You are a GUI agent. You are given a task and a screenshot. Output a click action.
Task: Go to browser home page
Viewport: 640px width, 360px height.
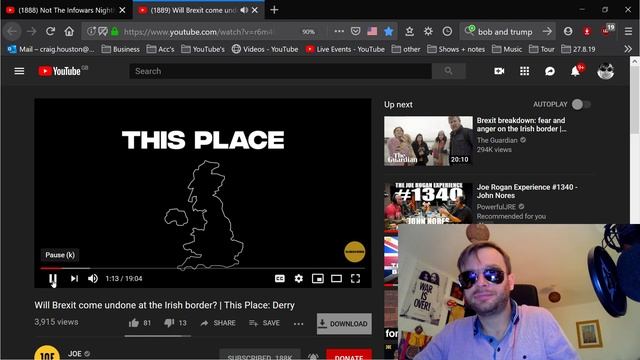click(x=69, y=31)
